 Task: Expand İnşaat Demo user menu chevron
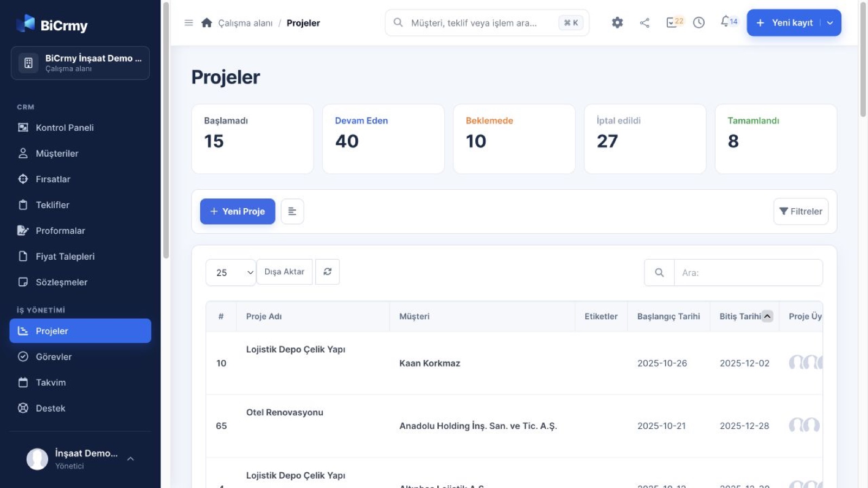pos(131,459)
